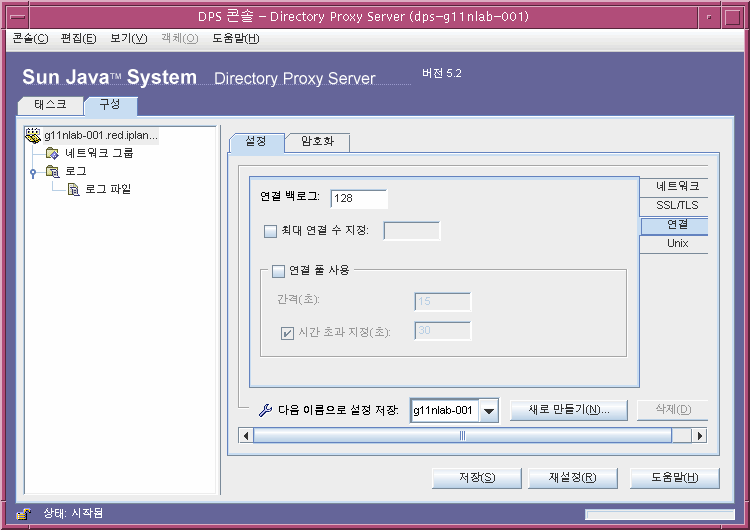Click the 상태: 시작됨 status text

(73, 514)
